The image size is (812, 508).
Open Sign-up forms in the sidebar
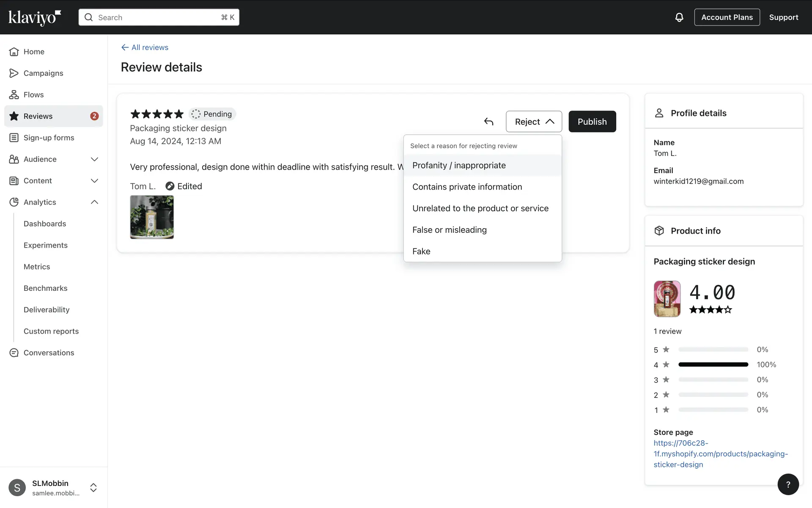coord(49,138)
